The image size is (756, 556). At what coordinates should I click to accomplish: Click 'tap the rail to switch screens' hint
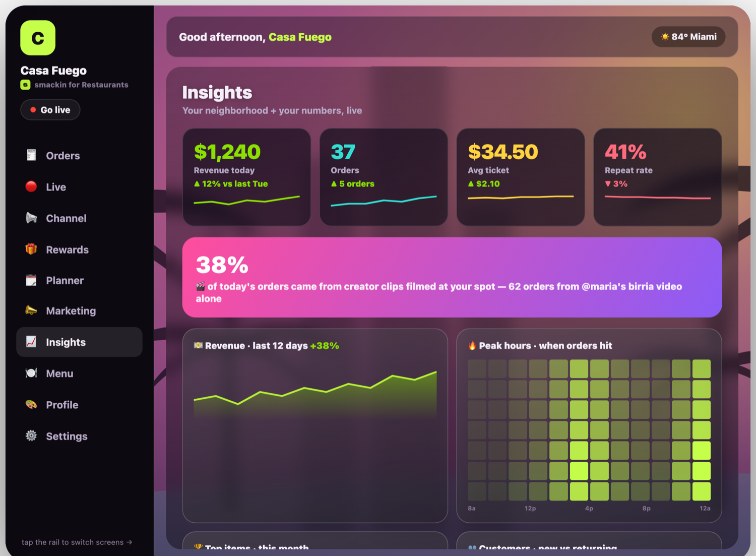point(77,542)
